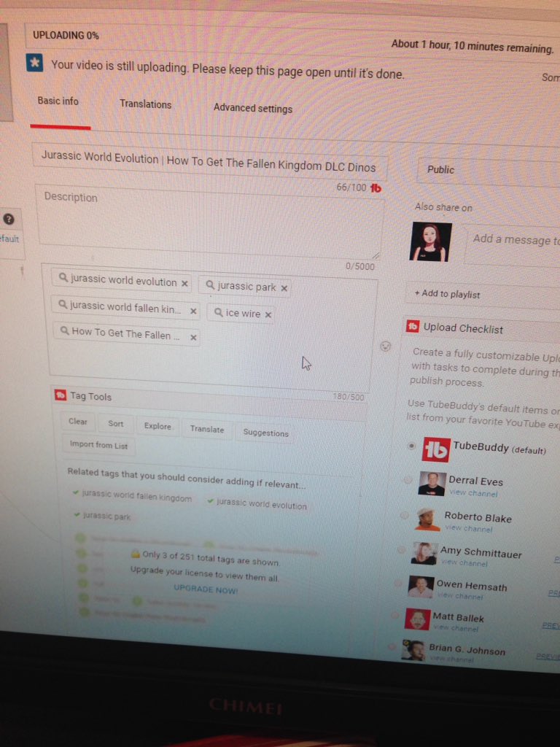Click search icon on ice wire tag
This screenshot has height=747, width=560.
tap(219, 312)
